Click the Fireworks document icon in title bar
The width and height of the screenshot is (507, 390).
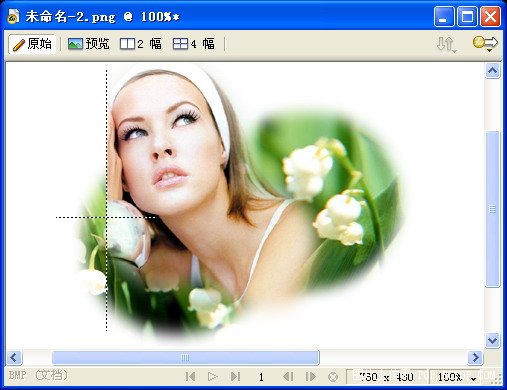(x=13, y=16)
